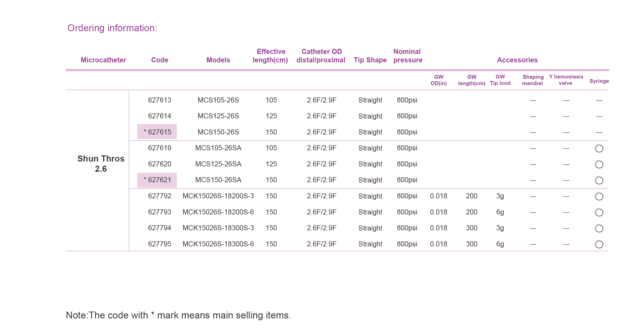Click the Accessories column header
The height and width of the screenshot is (332, 644).
point(517,60)
